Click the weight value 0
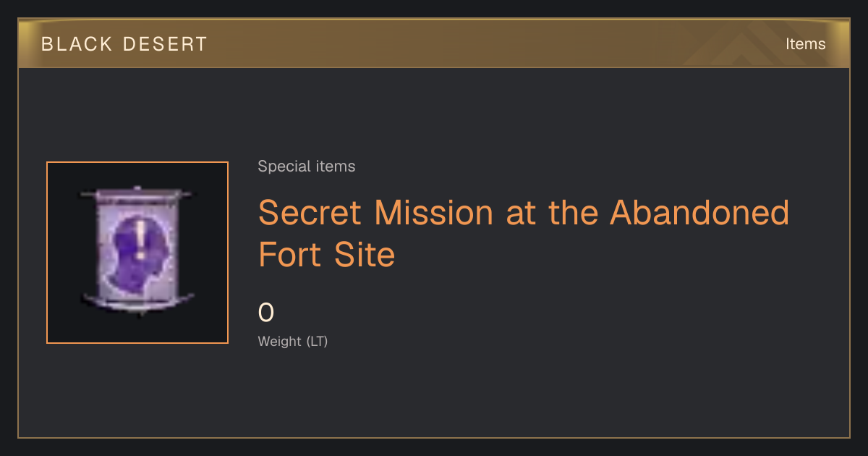Screen dimensions: 868x456 [x=266, y=313]
